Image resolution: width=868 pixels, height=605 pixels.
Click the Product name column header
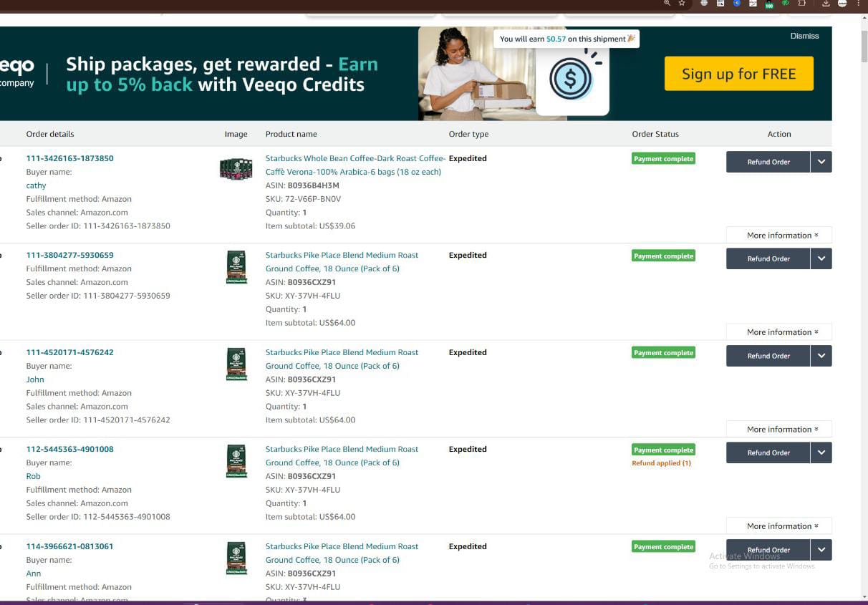pyautogui.click(x=291, y=134)
